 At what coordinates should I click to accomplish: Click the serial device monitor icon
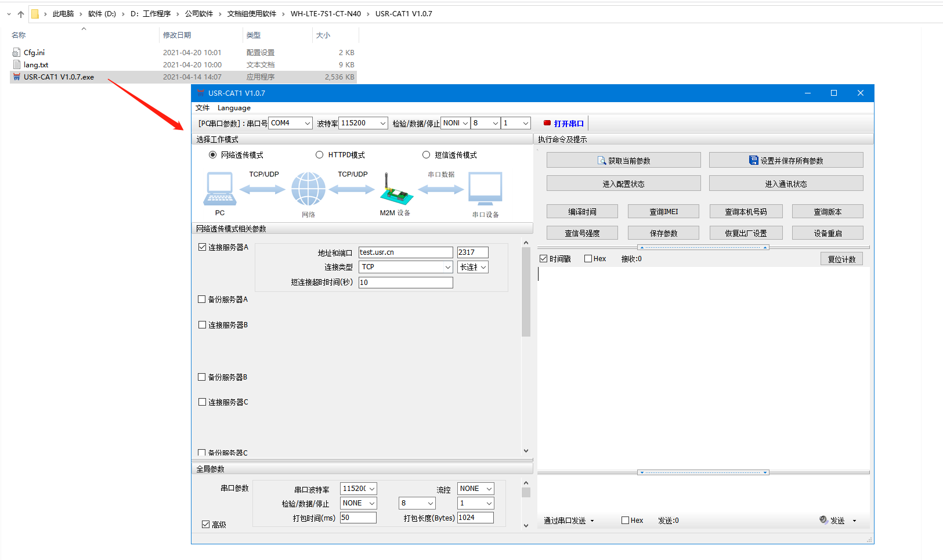[x=485, y=189]
